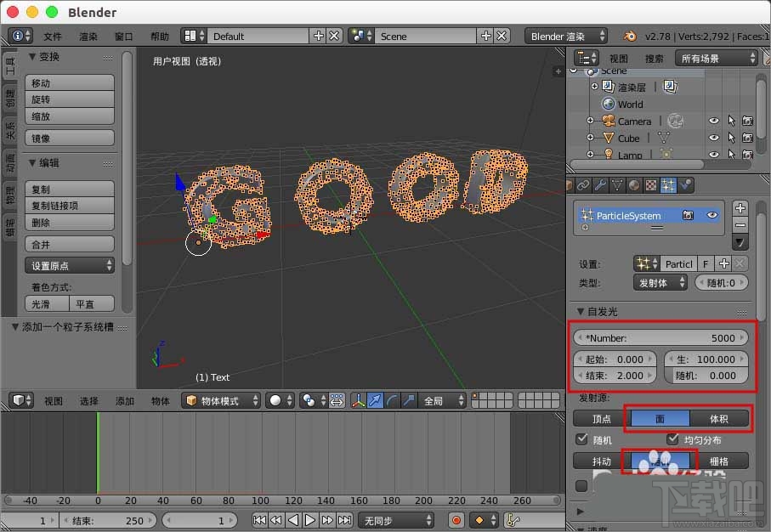The height and width of the screenshot is (532, 771).
Task: Click the Object Constraints chain-link icon
Action: [581, 185]
